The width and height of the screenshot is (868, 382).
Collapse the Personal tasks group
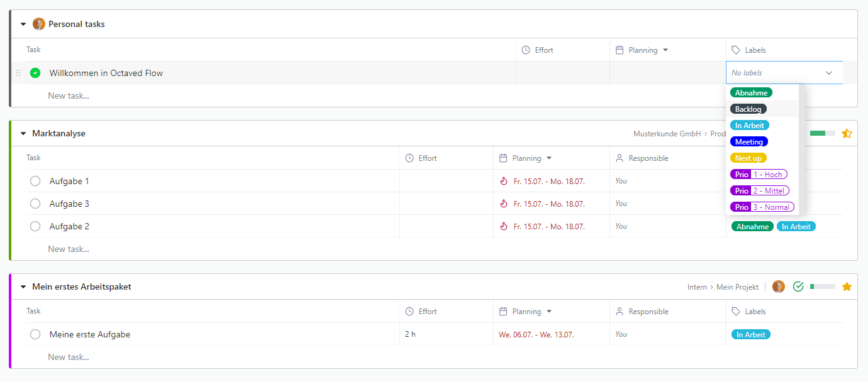click(23, 25)
